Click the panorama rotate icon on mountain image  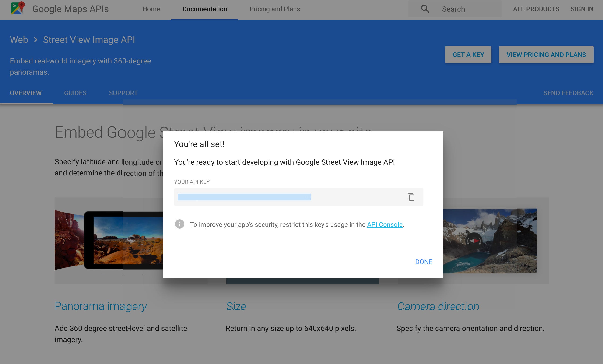pyautogui.click(x=474, y=241)
